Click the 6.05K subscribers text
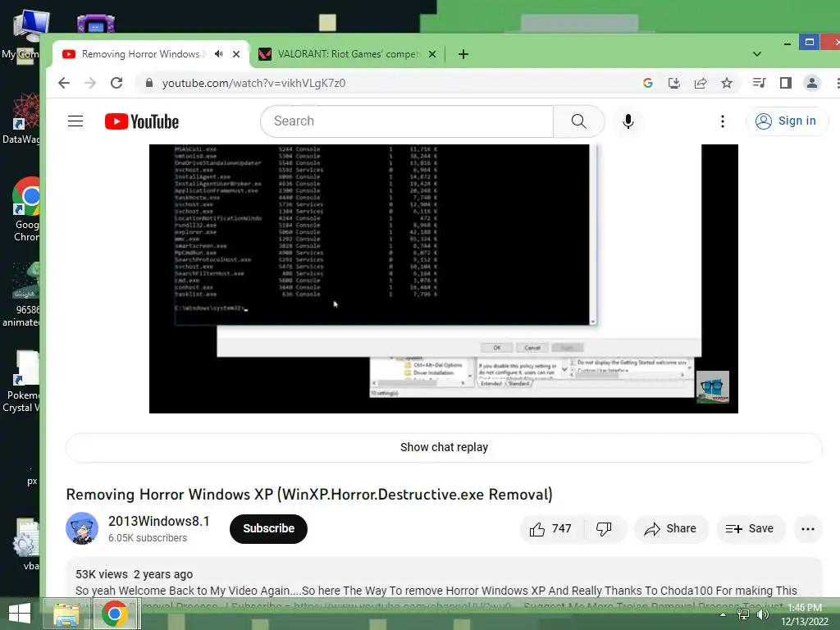Screen dimensions: 840x630 (x=148, y=538)
